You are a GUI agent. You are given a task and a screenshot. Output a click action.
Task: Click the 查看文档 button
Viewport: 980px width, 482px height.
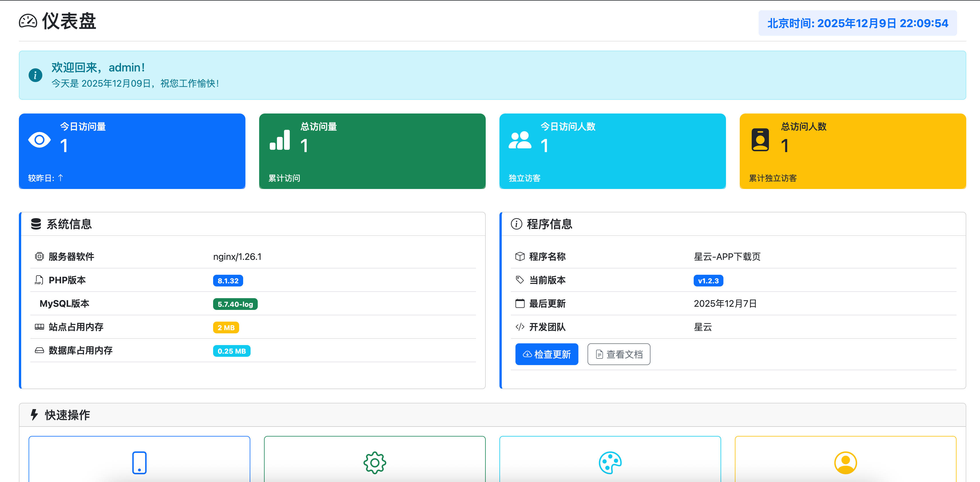tap(619, 354)
